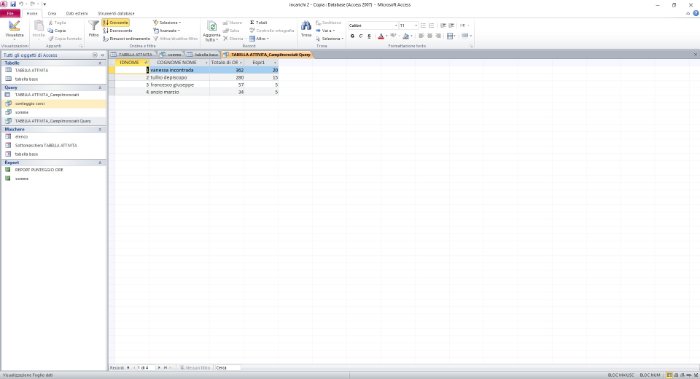Align text right in formatting group
Screen dimensions: 700x379
(438, 36)
